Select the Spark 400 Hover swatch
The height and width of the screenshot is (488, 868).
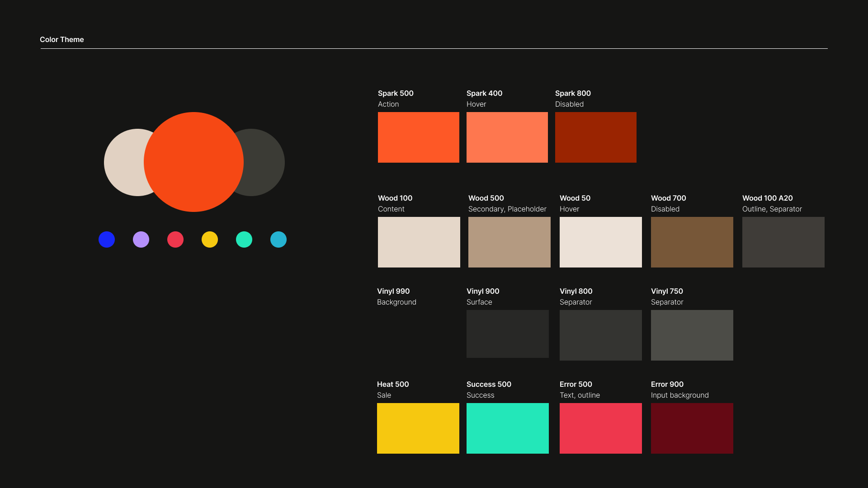pyautogui.click(x=507, y=137)
